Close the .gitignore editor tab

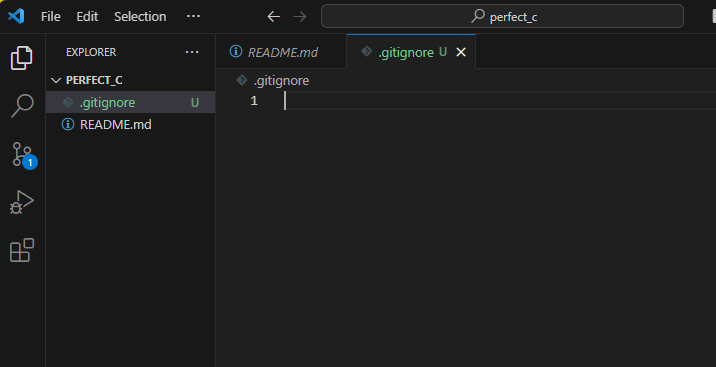461,52
